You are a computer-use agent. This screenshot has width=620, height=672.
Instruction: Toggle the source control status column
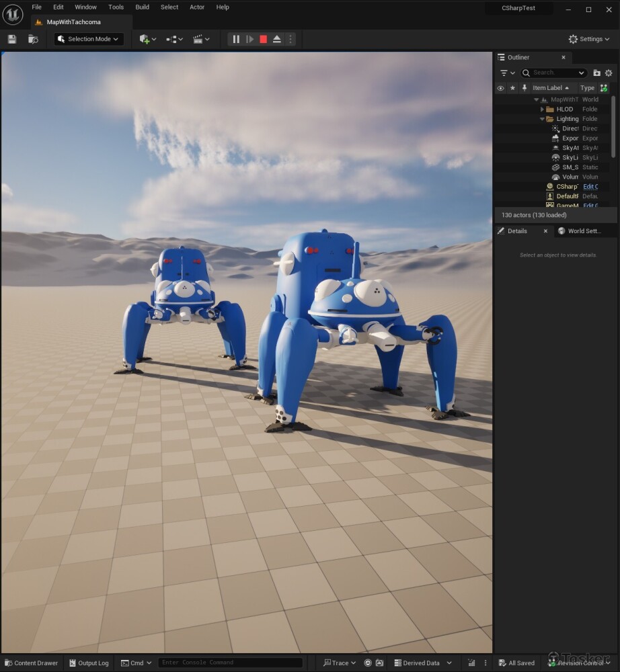point(604,88)
